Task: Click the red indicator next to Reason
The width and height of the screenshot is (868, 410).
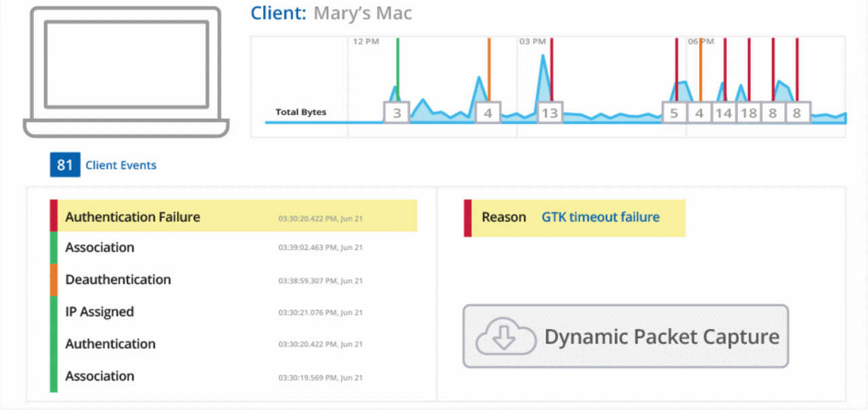Action: 467,217
